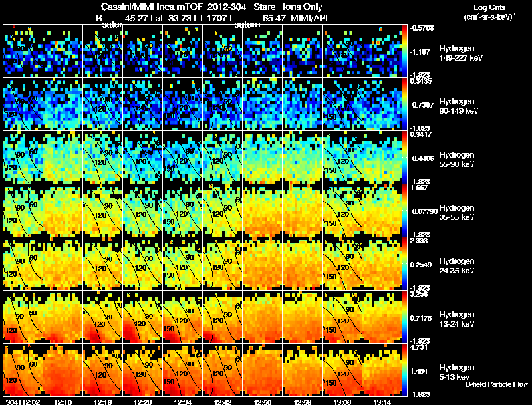The image size is (532, 405).
Task: Click the 12:50 time axis label
Action: 263,402
